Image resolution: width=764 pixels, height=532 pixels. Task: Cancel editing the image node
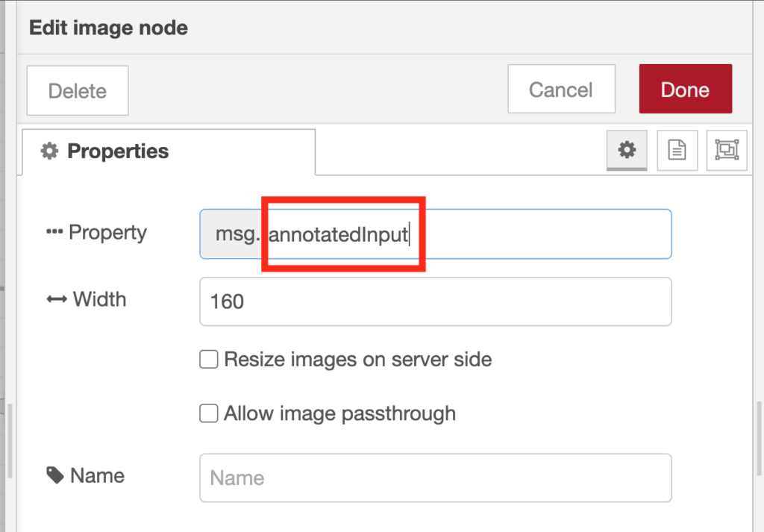point(561,89)
